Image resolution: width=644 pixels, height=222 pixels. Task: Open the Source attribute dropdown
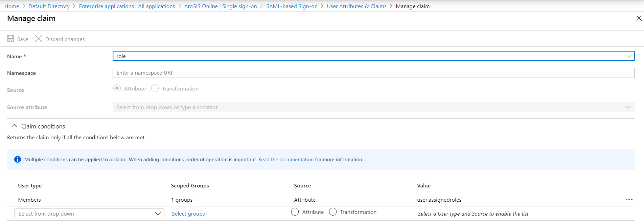point(373,107)
